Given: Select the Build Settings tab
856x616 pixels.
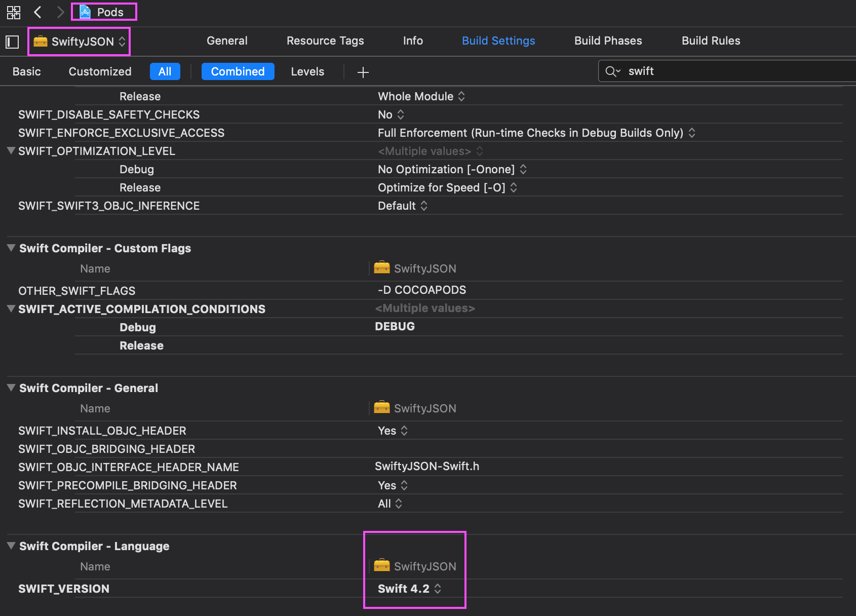Looking at the screenshot, I should [498, 41].
